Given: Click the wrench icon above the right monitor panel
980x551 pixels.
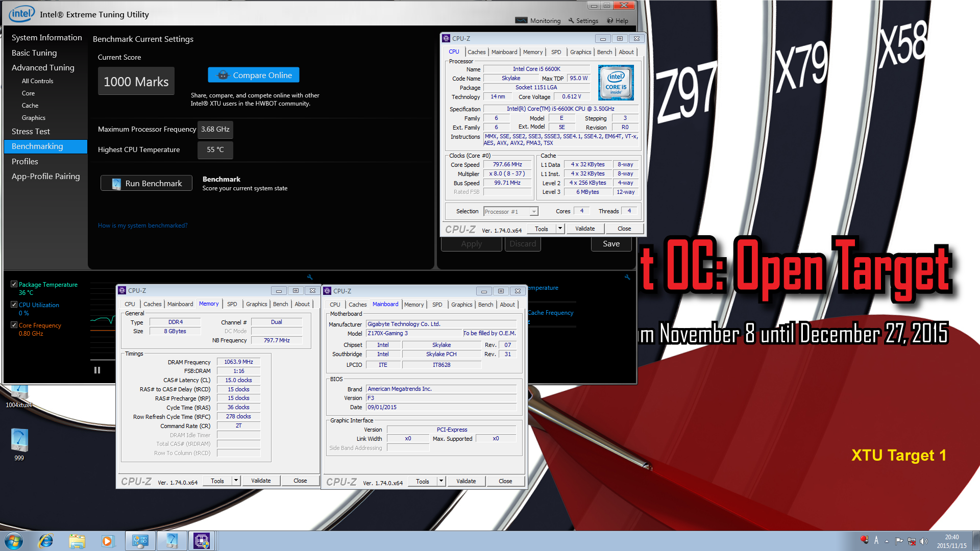Looking at the screenshot, I should coord(627,277).
